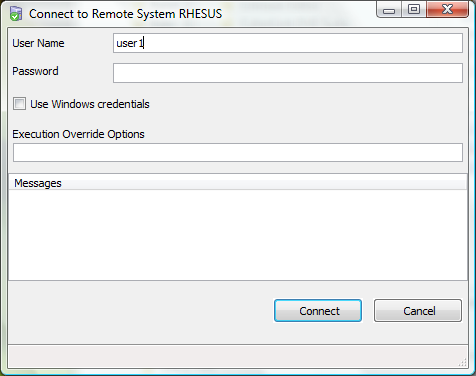
Task: Minimize the Connect to Remote System dialog
Action: pos(389,10)
